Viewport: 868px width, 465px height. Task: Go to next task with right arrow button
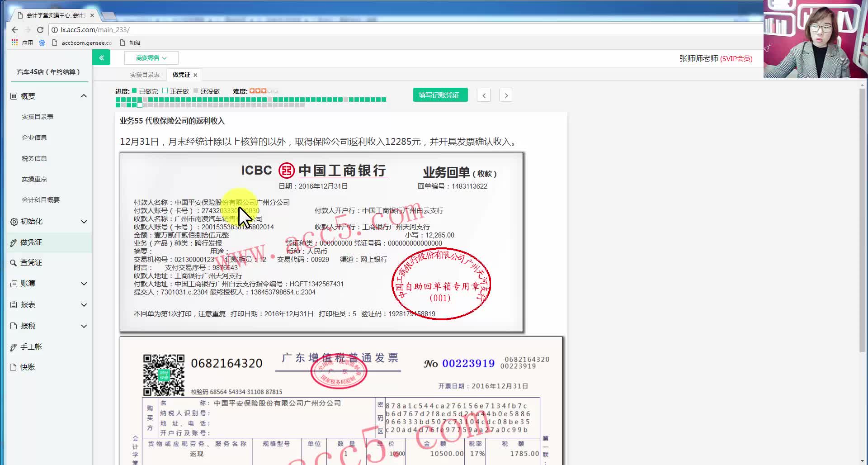506,95
